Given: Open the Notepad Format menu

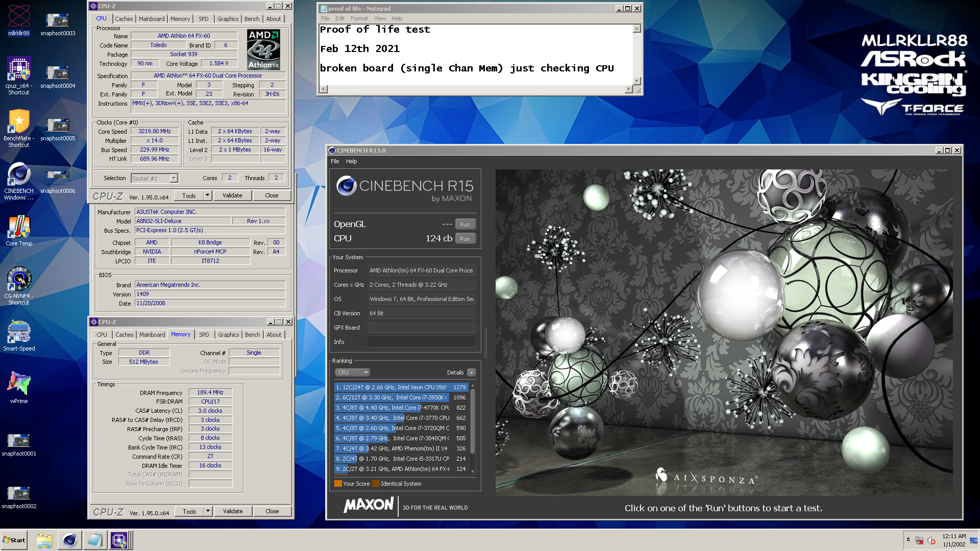Looking at the screenshot, I should click(359, 18).
